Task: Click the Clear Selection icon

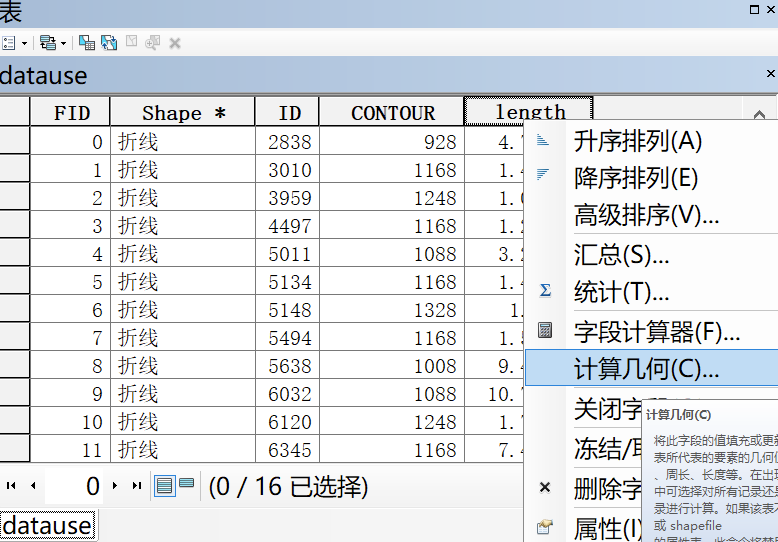Action: coord(131,41)
